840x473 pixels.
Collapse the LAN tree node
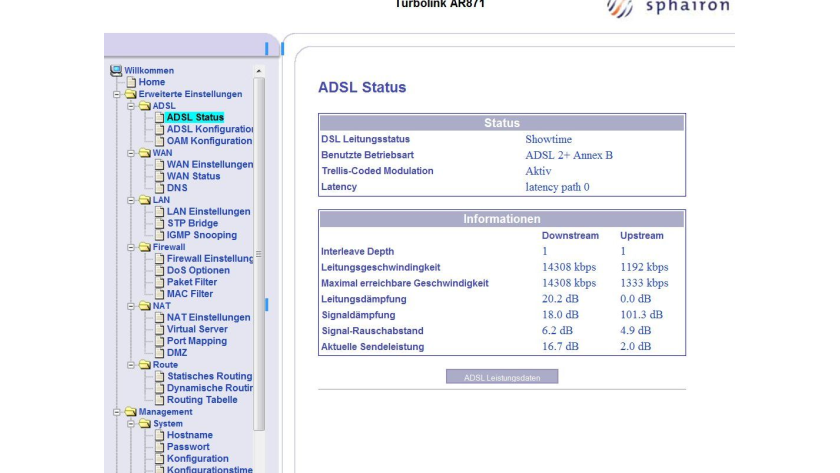click(131, 200)
